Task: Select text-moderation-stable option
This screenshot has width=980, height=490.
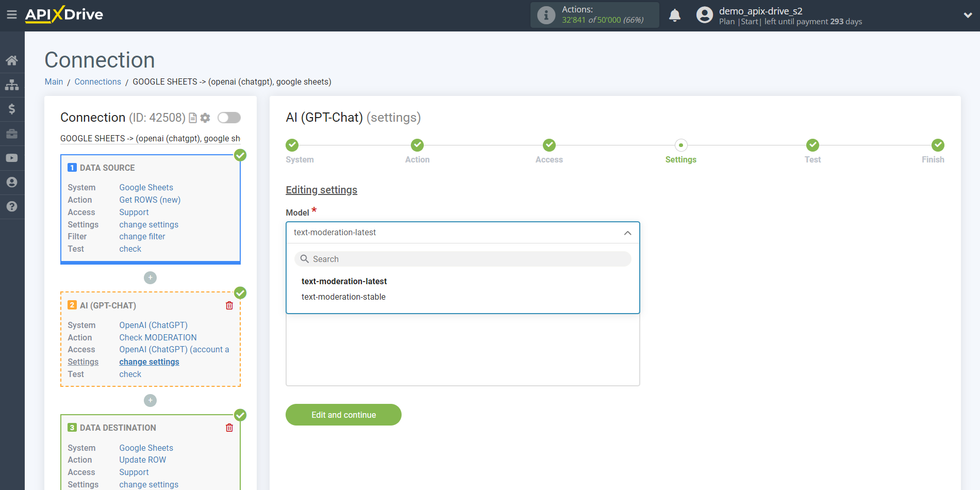Action: [x=343, y=297]
